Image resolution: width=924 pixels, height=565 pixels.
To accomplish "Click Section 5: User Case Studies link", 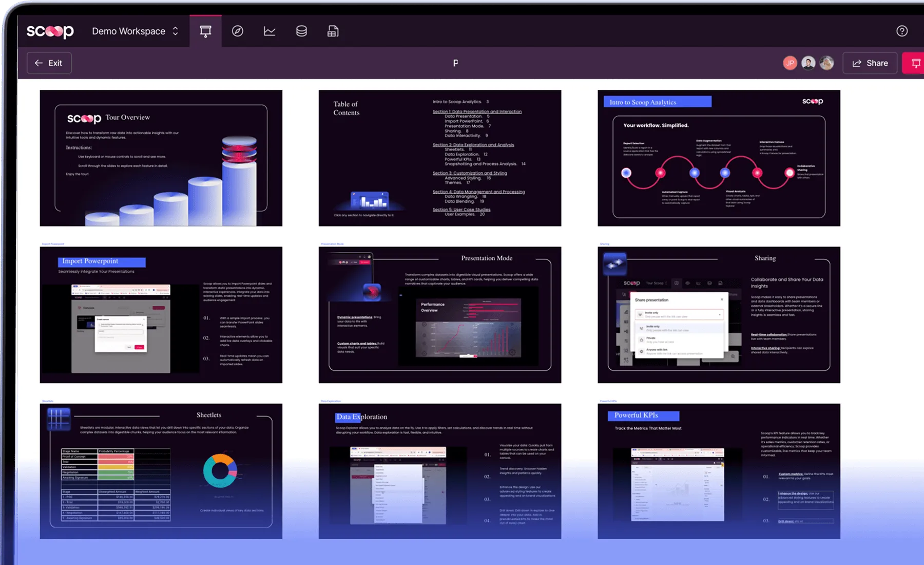I will coord(461,210).
